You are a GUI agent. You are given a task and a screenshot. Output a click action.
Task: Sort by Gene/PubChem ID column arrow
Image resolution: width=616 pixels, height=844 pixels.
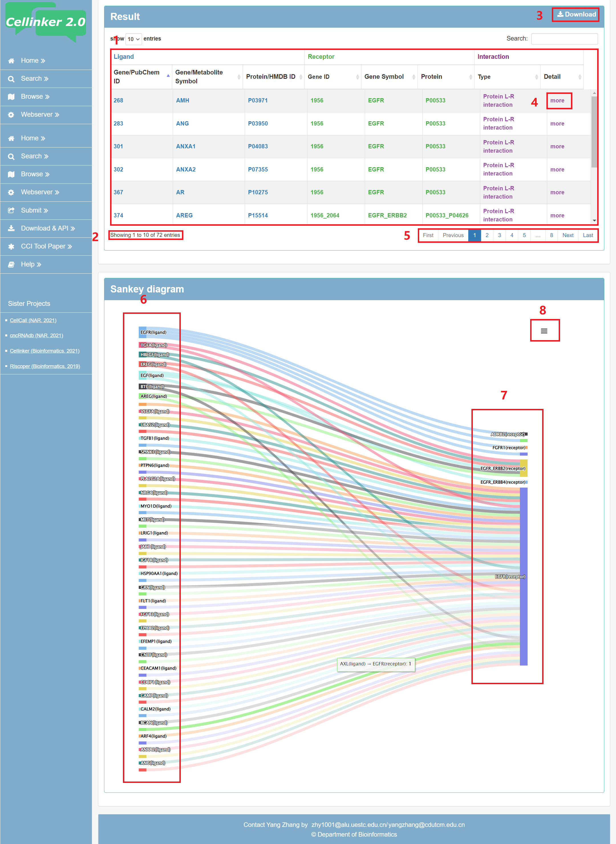[168, 76]
